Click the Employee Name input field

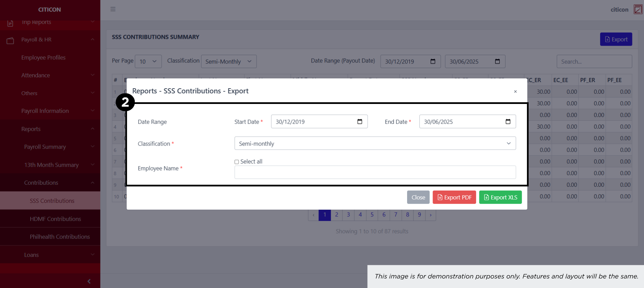click(x=375, y=172)
